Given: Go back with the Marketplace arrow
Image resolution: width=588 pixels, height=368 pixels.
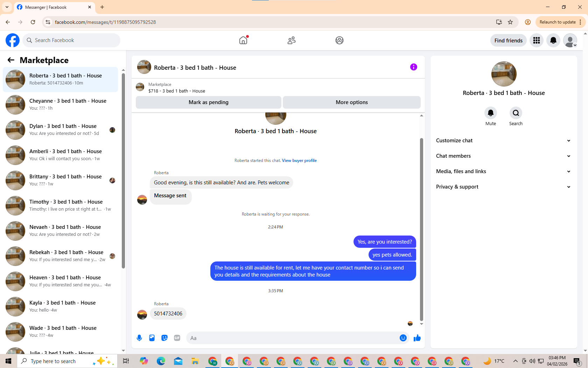Looking at the screenshot, I should click(11, 60).
